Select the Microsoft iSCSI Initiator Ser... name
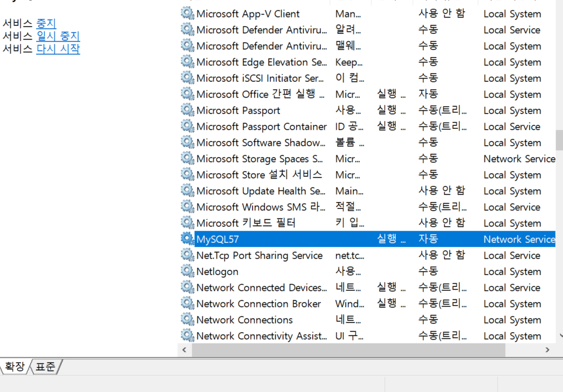The width and height of the screenshot is (563, 392). 260,79
